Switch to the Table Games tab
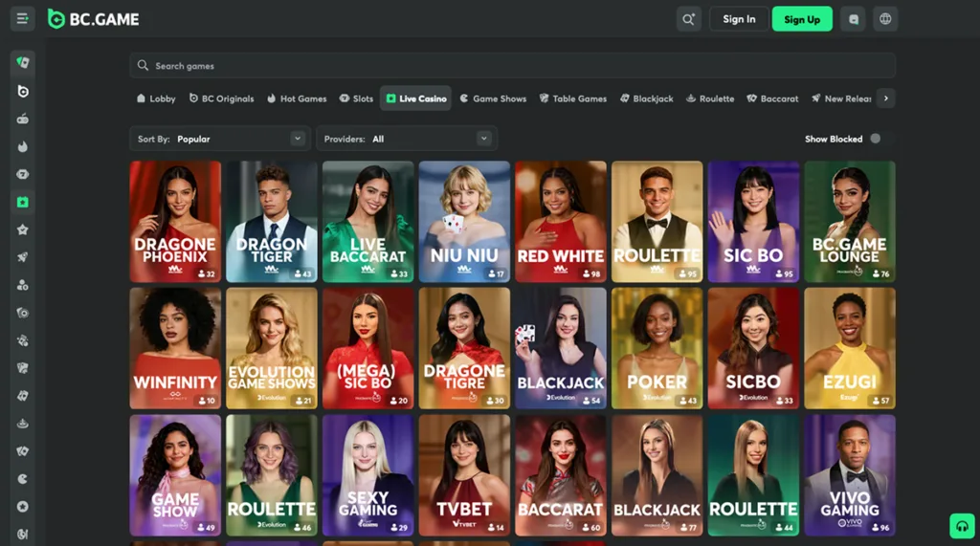This screenshot has height=546, width=980. coord(573,98)
